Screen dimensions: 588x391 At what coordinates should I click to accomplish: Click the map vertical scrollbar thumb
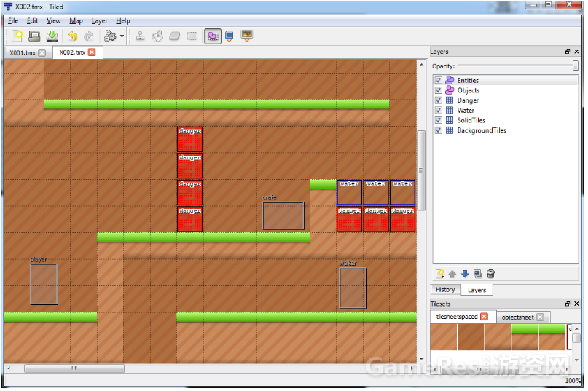(421, 170)
